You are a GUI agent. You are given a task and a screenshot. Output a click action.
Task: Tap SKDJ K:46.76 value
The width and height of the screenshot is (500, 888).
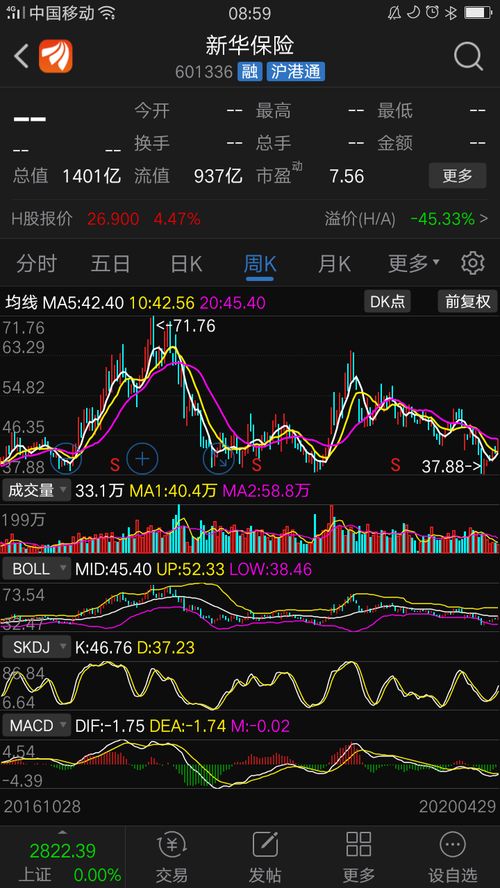[x=102, y=647]
